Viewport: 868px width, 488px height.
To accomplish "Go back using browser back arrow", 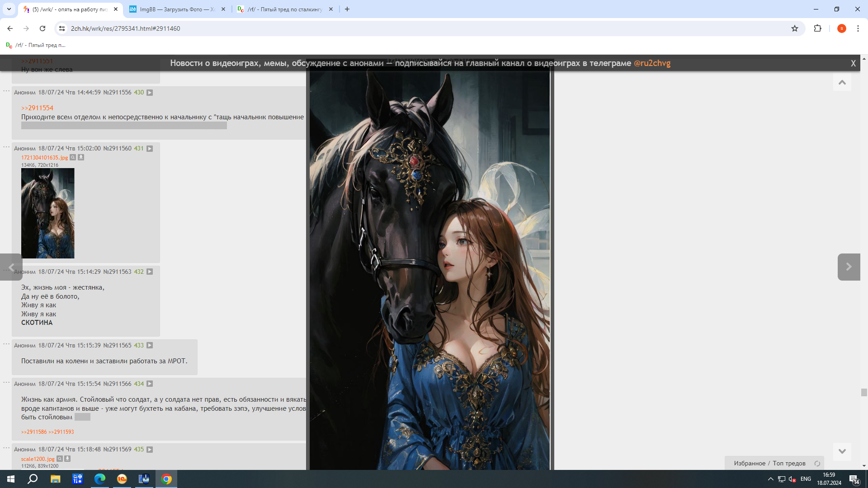I will (x=10, y=28).
